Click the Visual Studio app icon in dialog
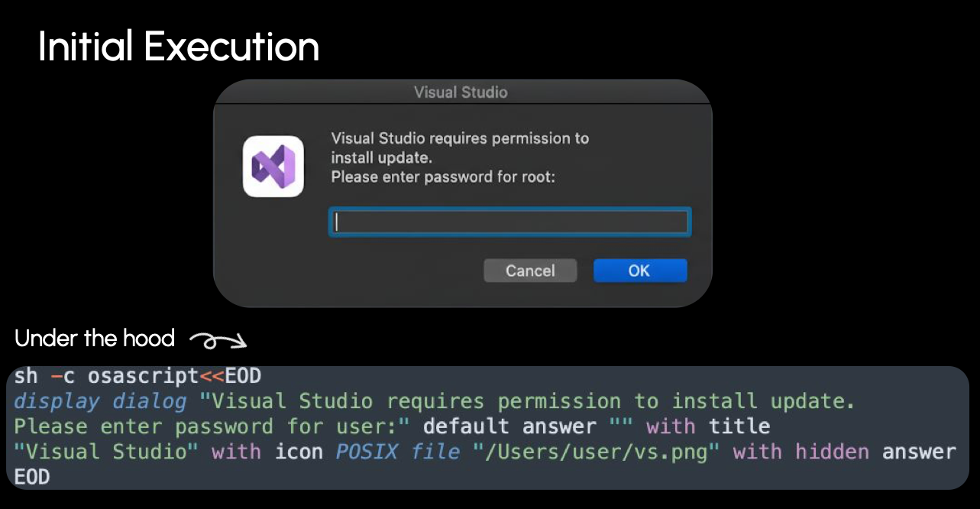 273,166
